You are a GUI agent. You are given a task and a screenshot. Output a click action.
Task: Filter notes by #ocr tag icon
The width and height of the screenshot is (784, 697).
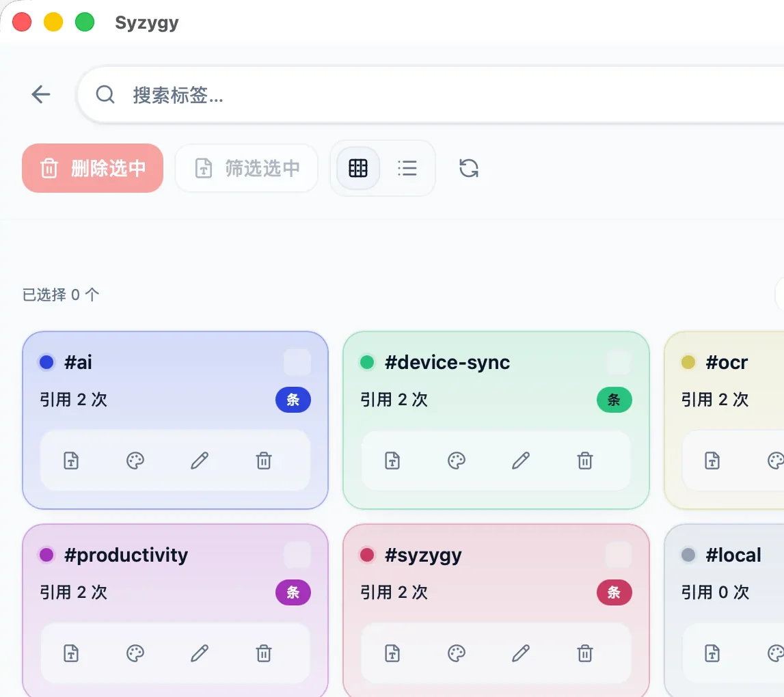(x=712, y=460)
